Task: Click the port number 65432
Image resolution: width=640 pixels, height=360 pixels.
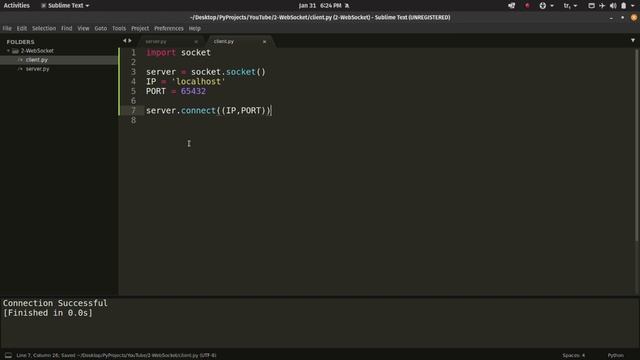Action: (193, 91)
